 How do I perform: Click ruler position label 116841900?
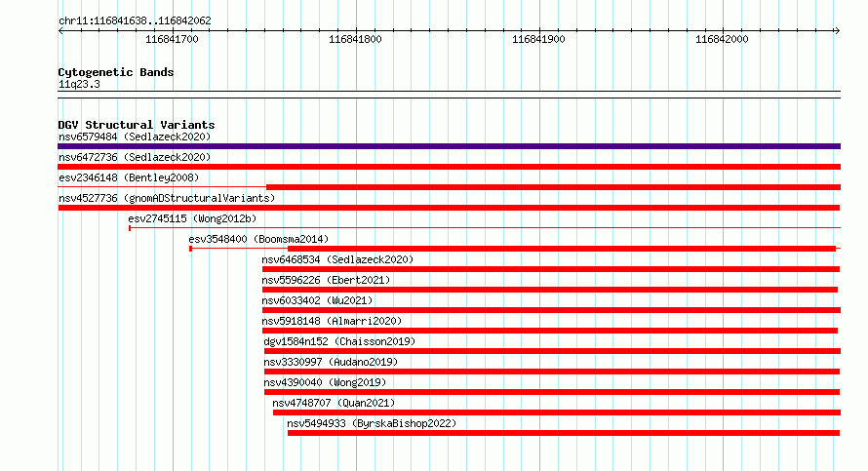538,39
